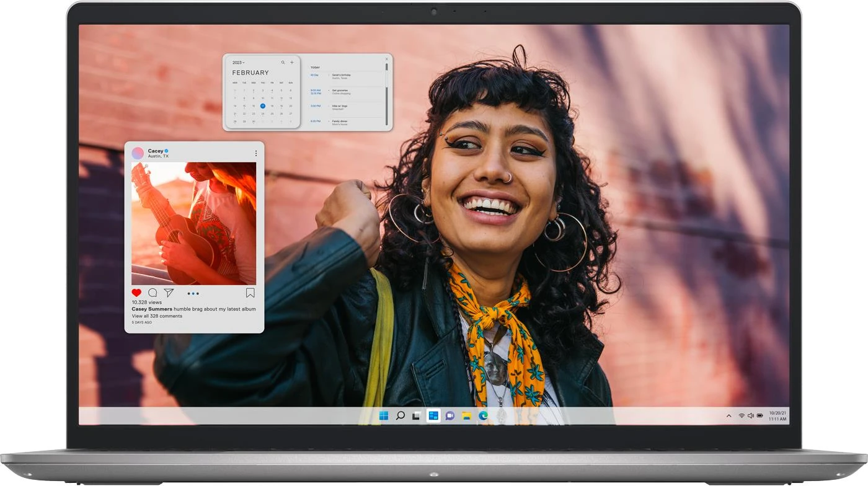Click the search icon in the calendar widget
The height and width of the screenshot is (486, 868).
[x=283, y=63]
